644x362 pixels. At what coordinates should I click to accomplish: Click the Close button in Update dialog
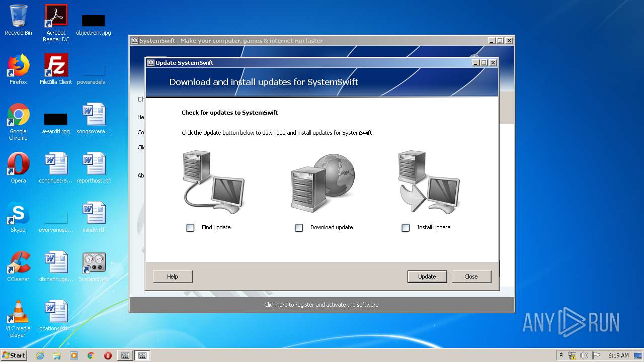471,277
